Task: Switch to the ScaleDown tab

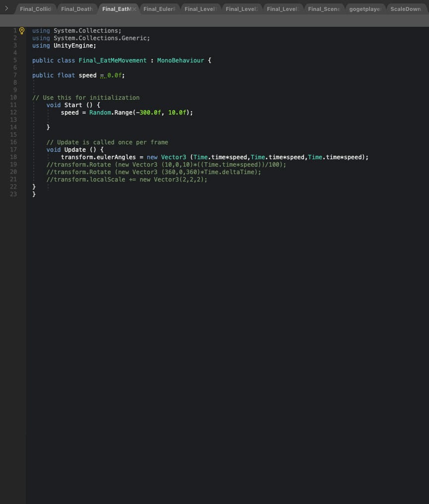Action: coord(405,9)
